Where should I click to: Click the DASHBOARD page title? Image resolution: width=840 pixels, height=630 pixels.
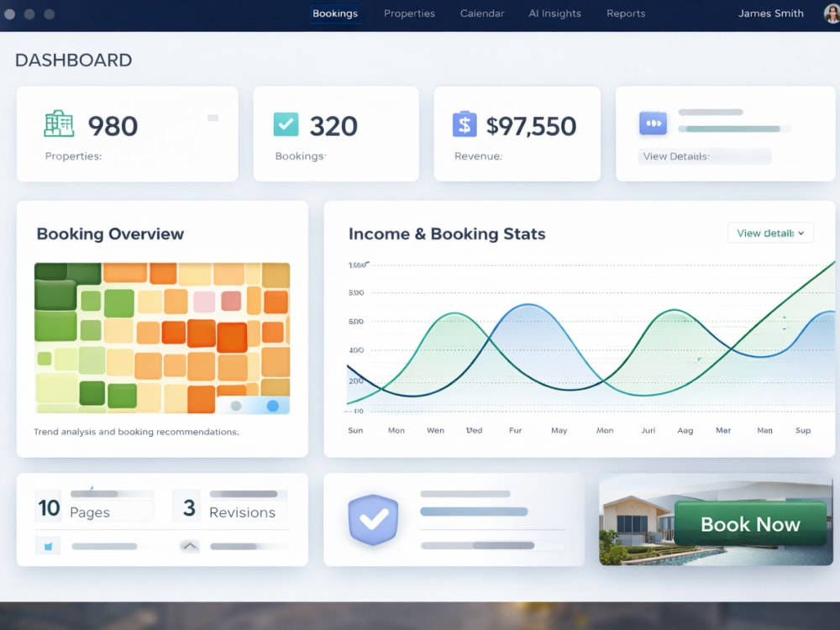pos(73,60)
